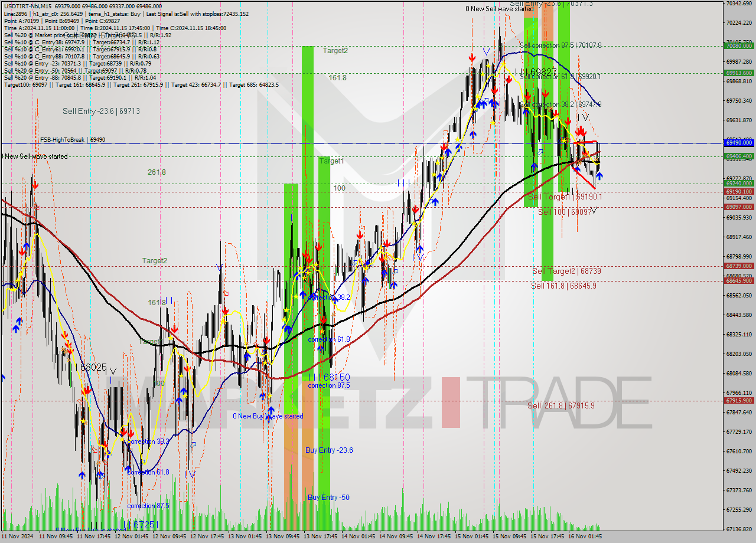Click the red 69097.000 price tag
The width and height of the screenshot is (756, 543).
click(738, 207)
